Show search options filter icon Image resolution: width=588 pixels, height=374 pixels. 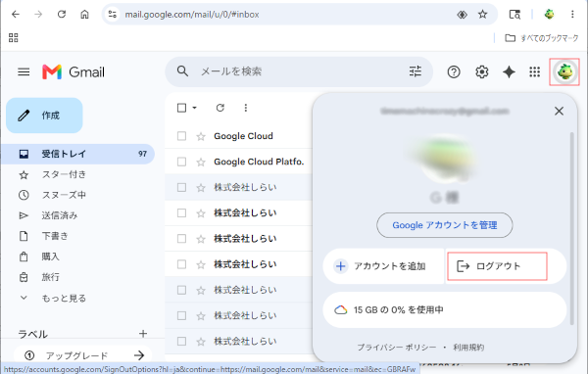tap(416, 71)
